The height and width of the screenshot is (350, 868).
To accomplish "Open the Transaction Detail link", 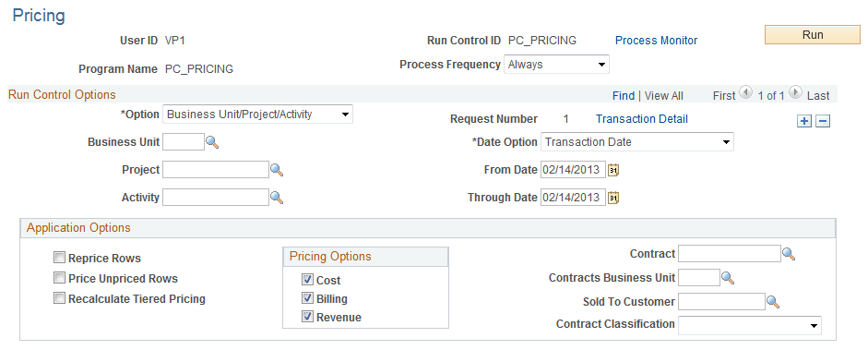I will (642, 119).
